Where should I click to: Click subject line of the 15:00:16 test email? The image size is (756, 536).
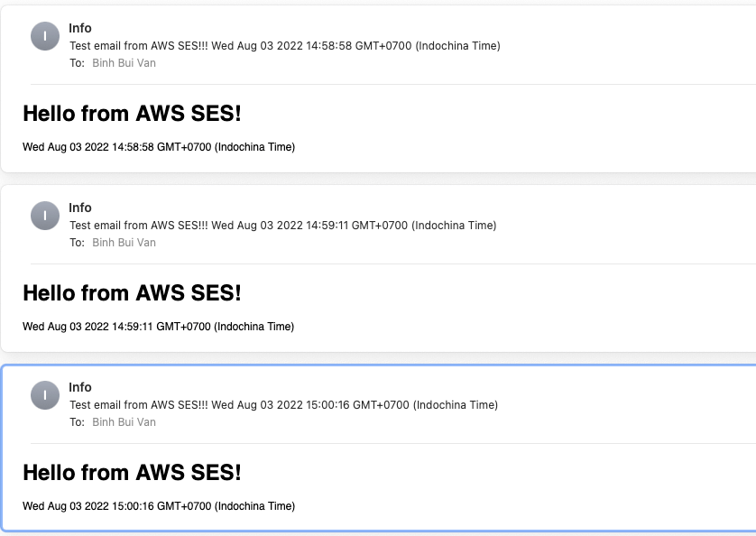click(284, 405)
